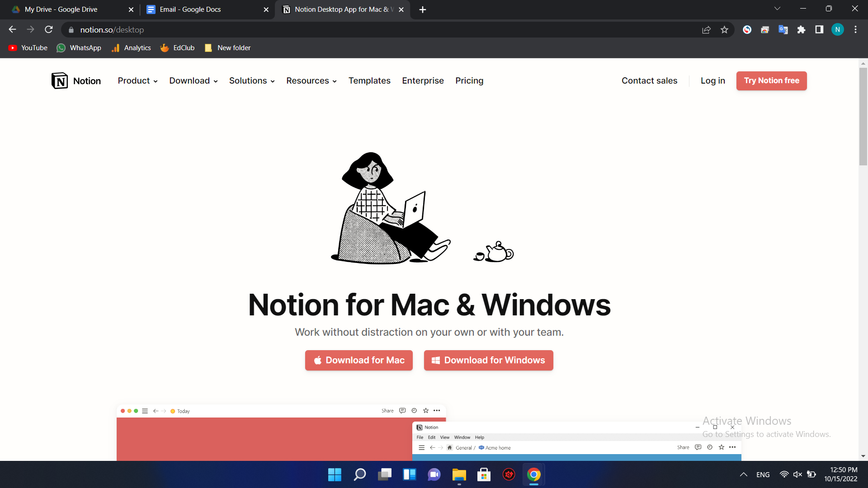Screen dimensions: 868x488
Task: Open Chrome side panel icon
Action: pos(819,30)
